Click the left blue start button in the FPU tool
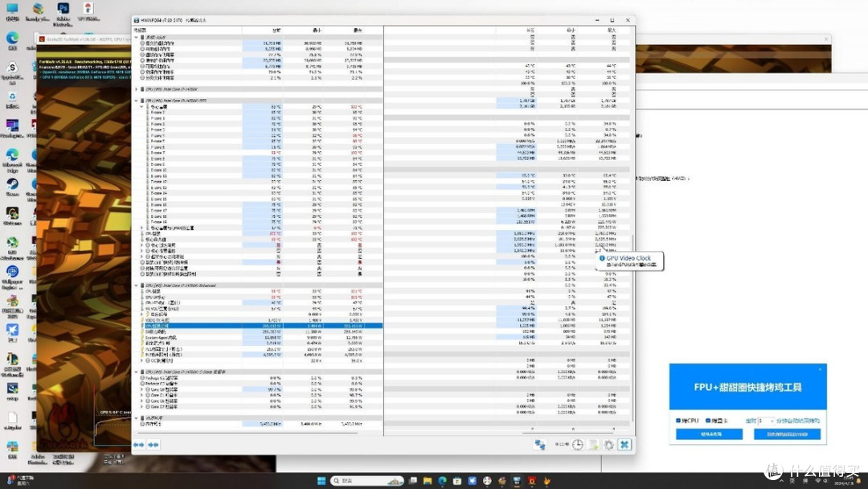 [x=709, y=434]
